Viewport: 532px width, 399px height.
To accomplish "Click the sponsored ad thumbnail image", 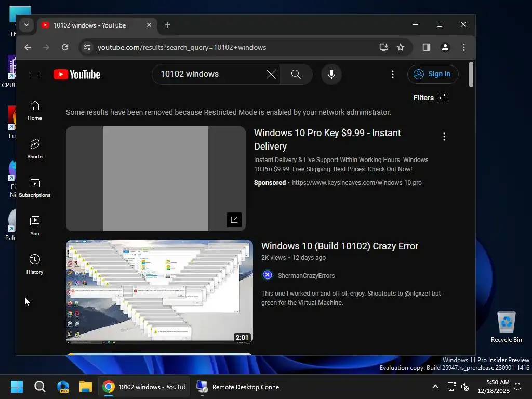I will pyautogui.click(x=156, y=179).
